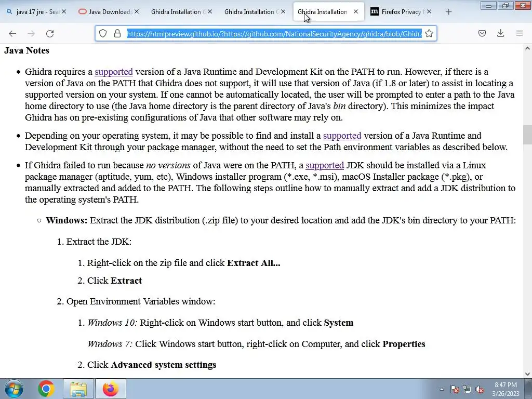Click the 'Java Notes' heading
The width and height of the screenshot is (532, 399).
coord(26,50)
